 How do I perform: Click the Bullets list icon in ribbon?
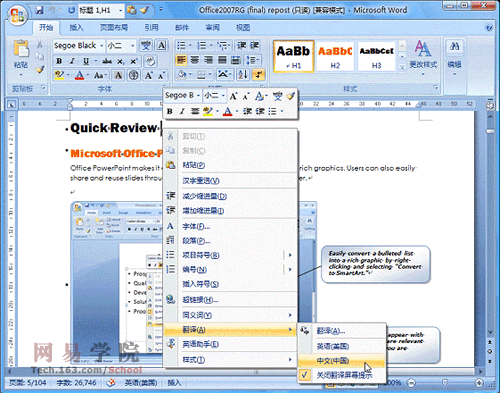(x=181, y=45)
